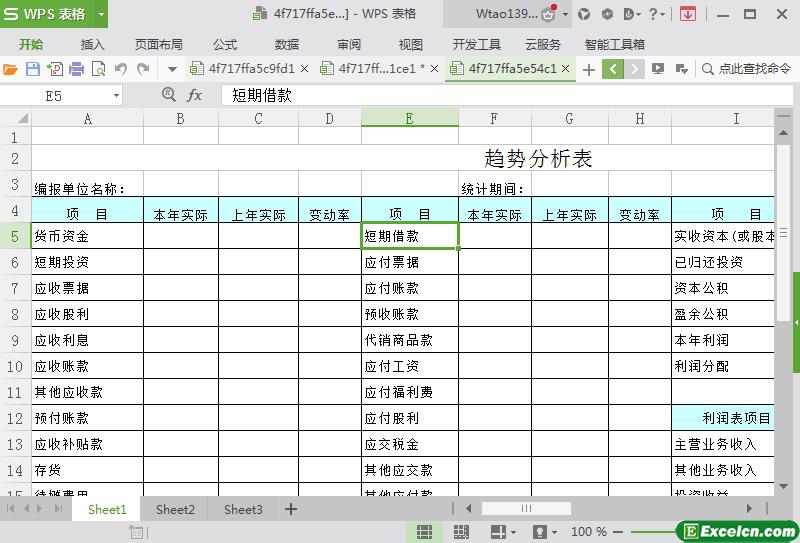
Task: Open the 数据 ribbon tab
Action: (287, 44)
